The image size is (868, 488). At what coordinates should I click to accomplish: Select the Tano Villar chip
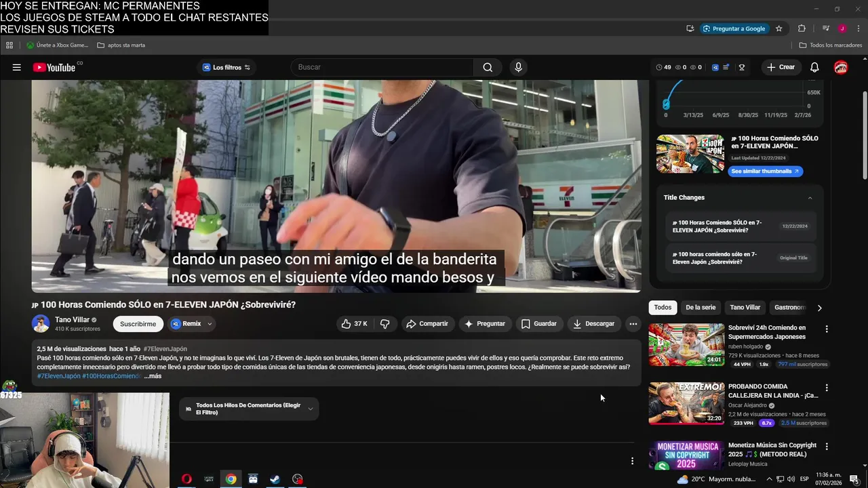[745, 308]
